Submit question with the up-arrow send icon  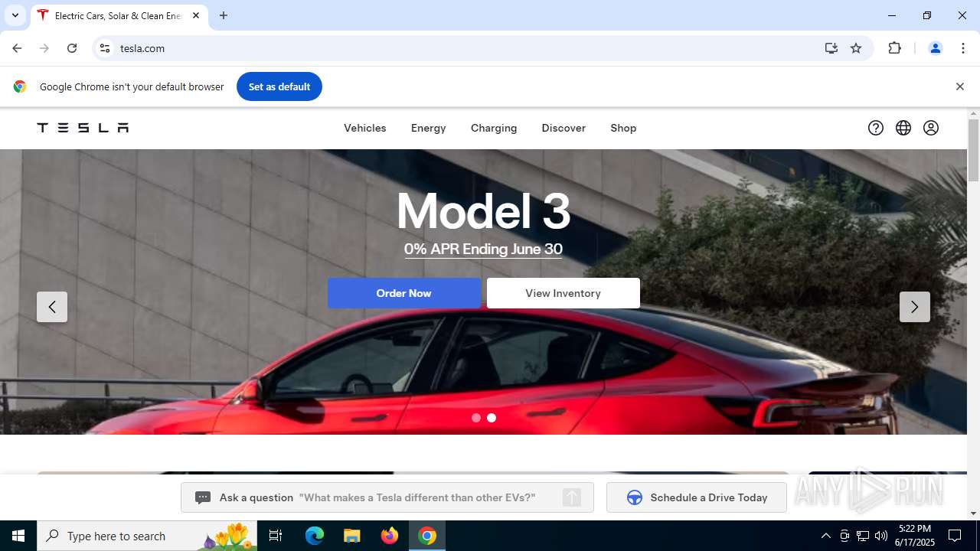572,497
